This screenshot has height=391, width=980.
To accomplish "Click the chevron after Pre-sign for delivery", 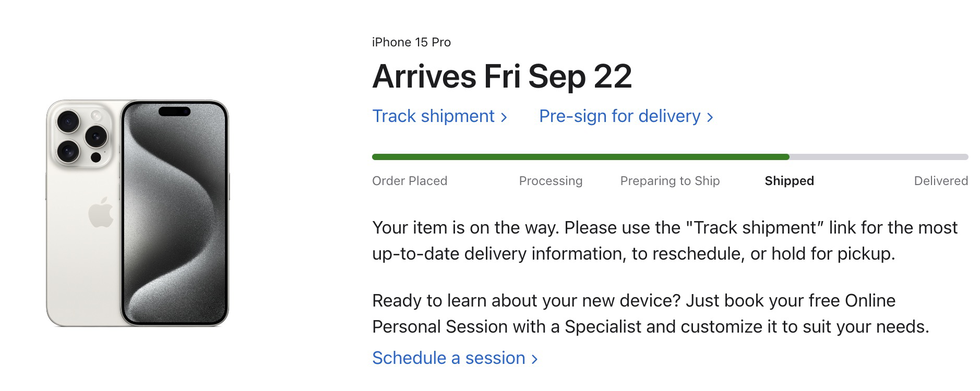I will point(710,118).
